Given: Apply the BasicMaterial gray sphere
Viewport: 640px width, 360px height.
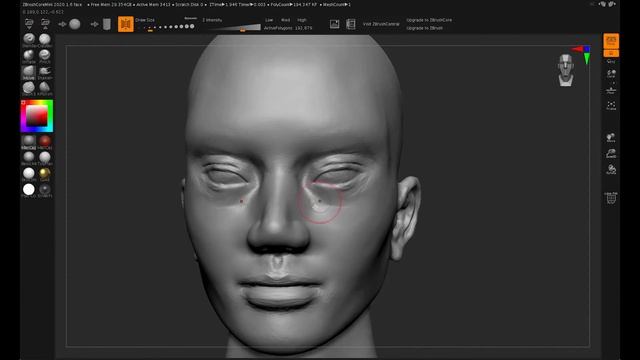Looking at the screenshot, I should click(x=29, y=158).
